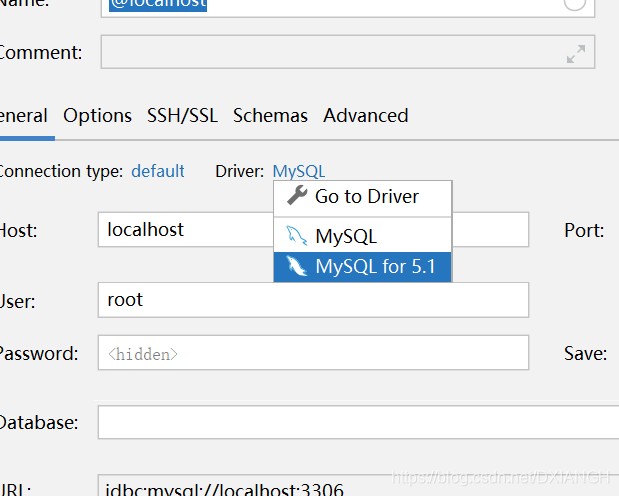This screenshot has width=619, height=496.
Task: Show the Advanced tab
Action: tap(365, 115)
